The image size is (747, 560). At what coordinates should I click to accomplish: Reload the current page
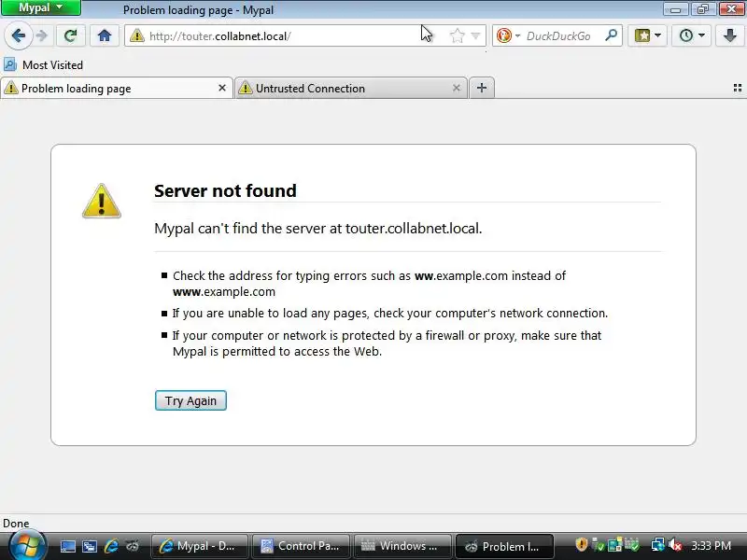(71, 35)
